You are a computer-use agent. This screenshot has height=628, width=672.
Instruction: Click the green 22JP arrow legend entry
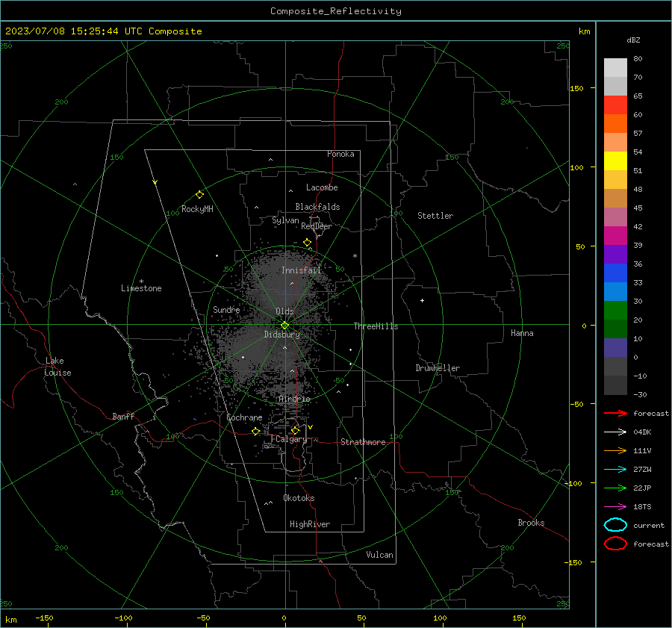click(x=615, y=488)
